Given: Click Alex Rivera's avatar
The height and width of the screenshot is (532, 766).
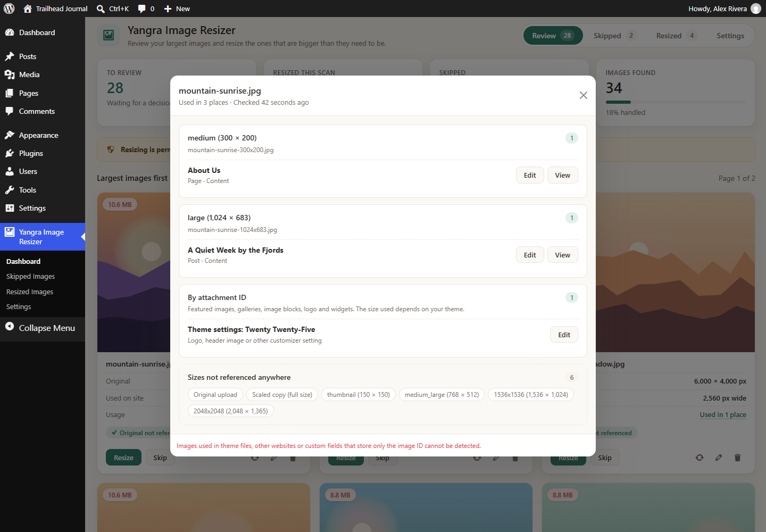Looking at the screenshot, I should [756, 9].
